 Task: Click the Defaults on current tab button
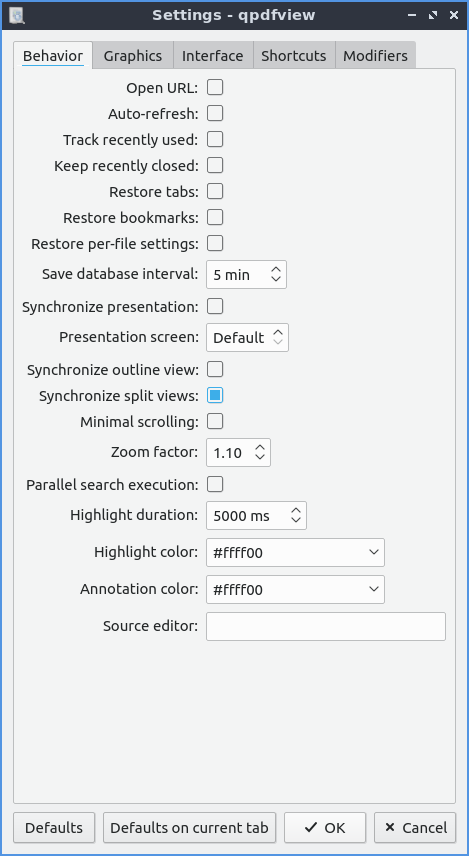[189, 828]
